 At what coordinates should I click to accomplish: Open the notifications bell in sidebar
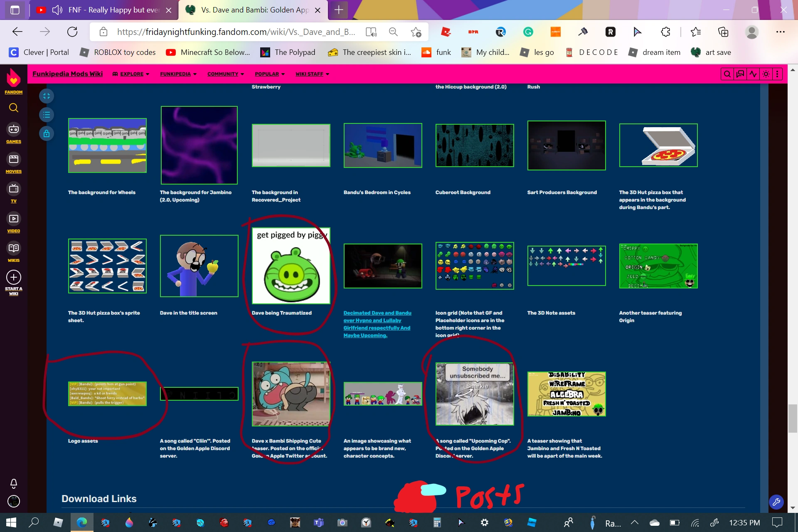pos(13,483)
